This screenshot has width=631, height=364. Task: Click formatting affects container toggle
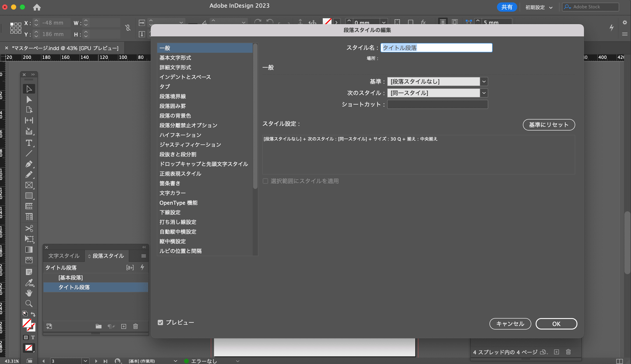tap(26, 337)
